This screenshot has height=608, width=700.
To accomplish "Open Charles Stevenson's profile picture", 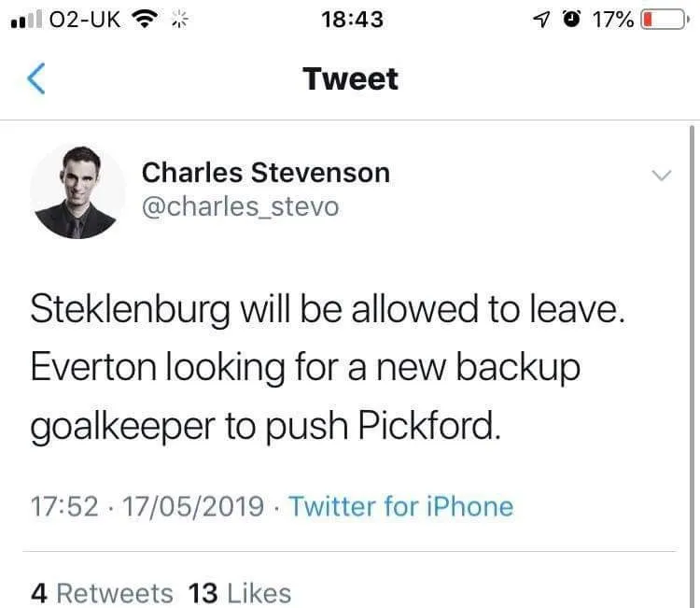I will click(77, 191).
